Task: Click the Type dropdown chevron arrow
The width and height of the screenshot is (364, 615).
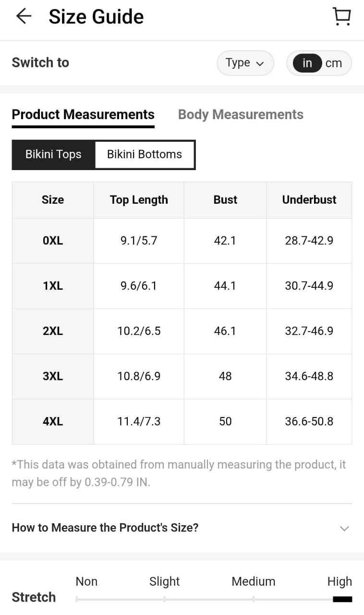Action: coord(260,64)
